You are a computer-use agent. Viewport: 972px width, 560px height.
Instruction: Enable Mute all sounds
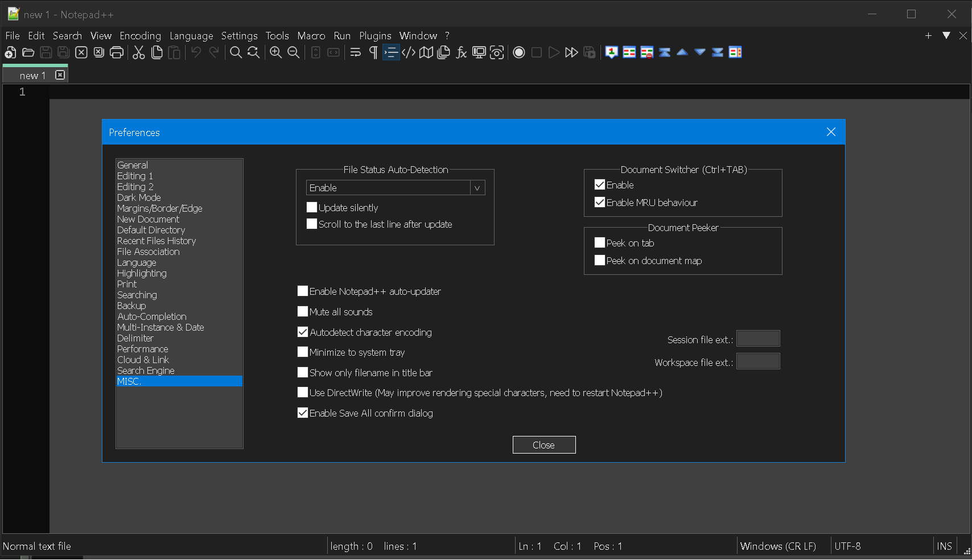[x=302, y=311]
